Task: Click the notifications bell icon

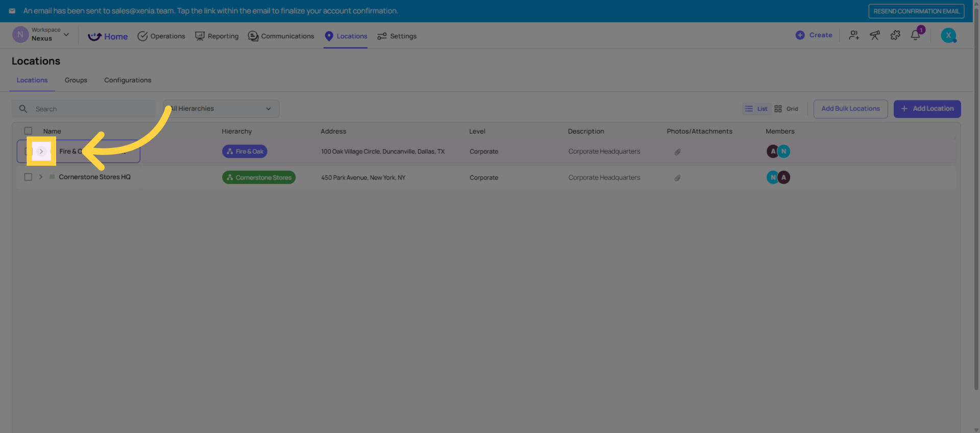Action: coord(915,36)
